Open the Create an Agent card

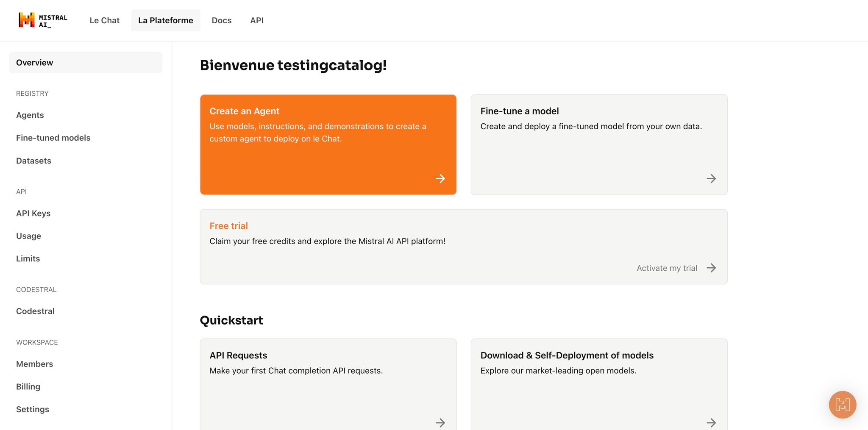(x=328, y=144)
